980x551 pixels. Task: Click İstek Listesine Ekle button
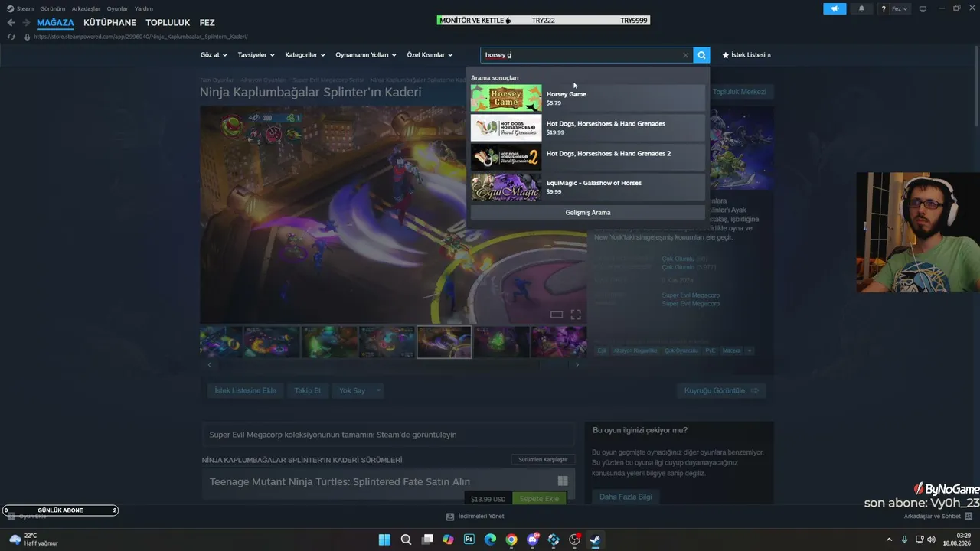pyautogui.click(x=245, y=390)
